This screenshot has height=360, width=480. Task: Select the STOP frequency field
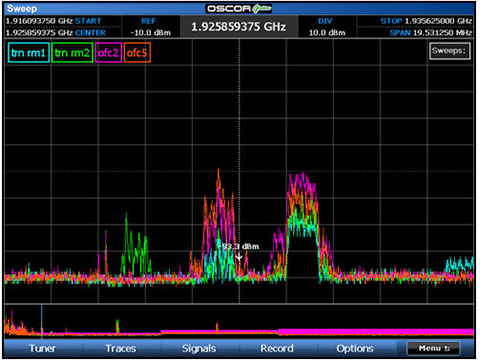pos(426,21)
